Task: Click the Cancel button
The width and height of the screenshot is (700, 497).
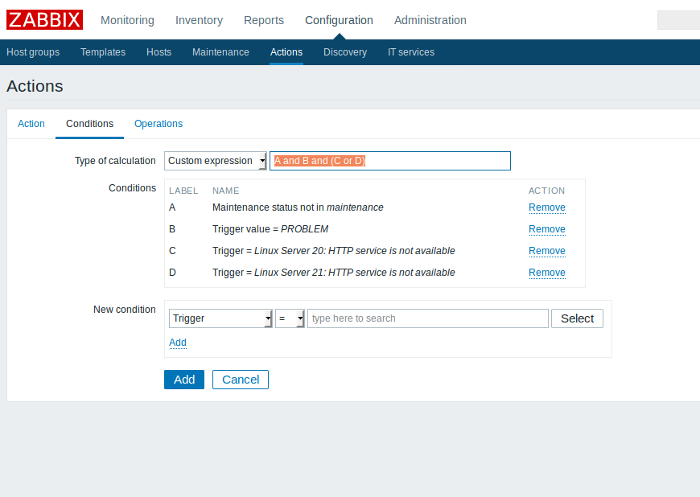Action: [240, 380]
